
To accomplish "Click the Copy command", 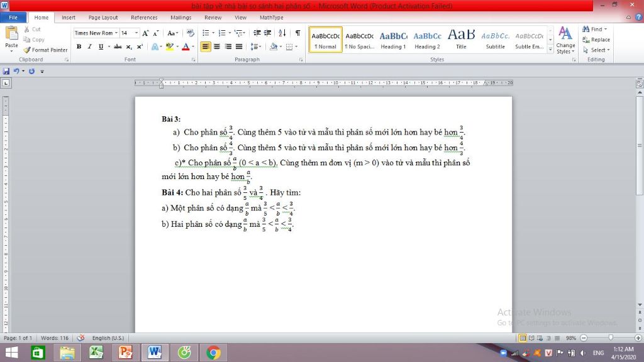I will coord(34,40).
